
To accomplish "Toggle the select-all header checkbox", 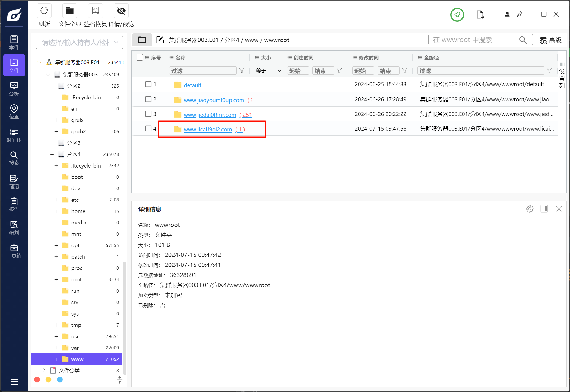I will tap(140, 57).
